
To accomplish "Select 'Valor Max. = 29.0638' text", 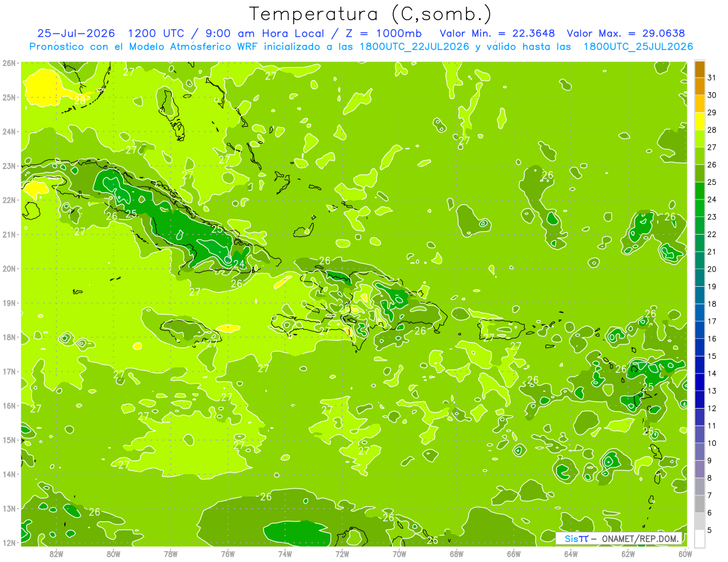I will (626, 33).
